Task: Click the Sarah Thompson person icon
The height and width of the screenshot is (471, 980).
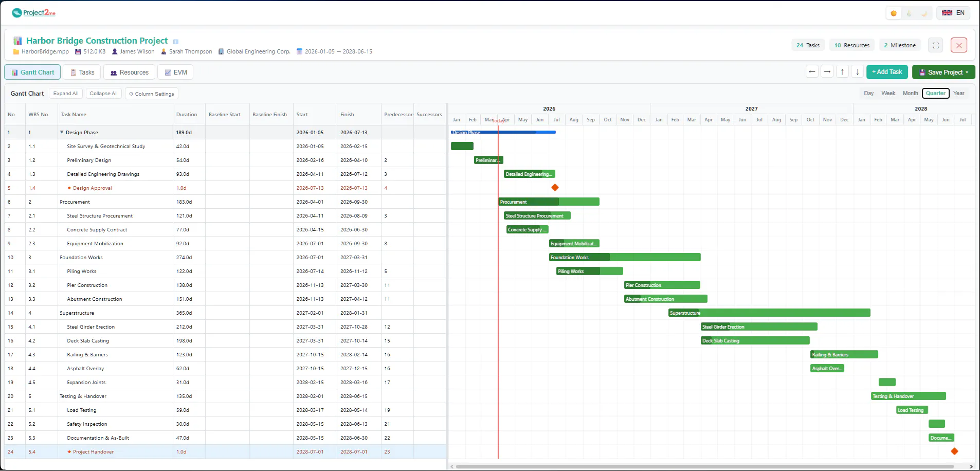Action: (x=164, y=51)
